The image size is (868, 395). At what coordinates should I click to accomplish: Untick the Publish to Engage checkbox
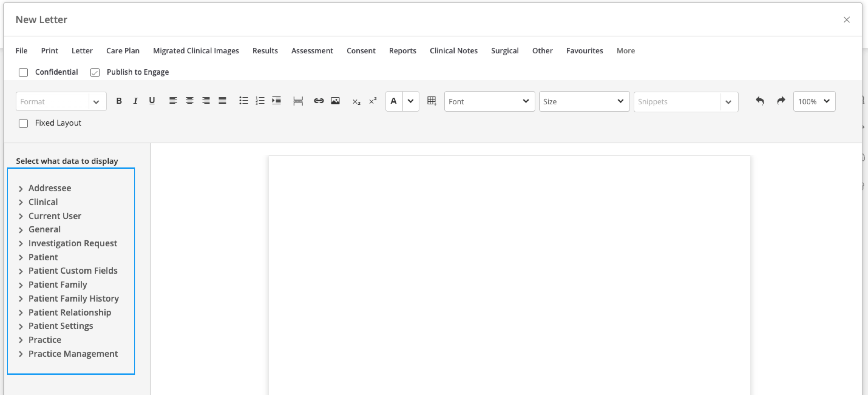coord(95,73)
